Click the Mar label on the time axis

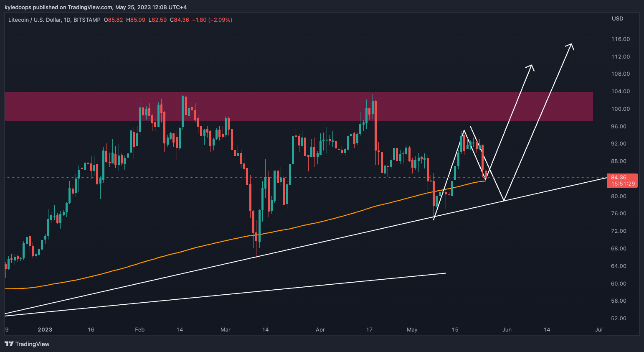pyautogui.click(x=226, y=329)
